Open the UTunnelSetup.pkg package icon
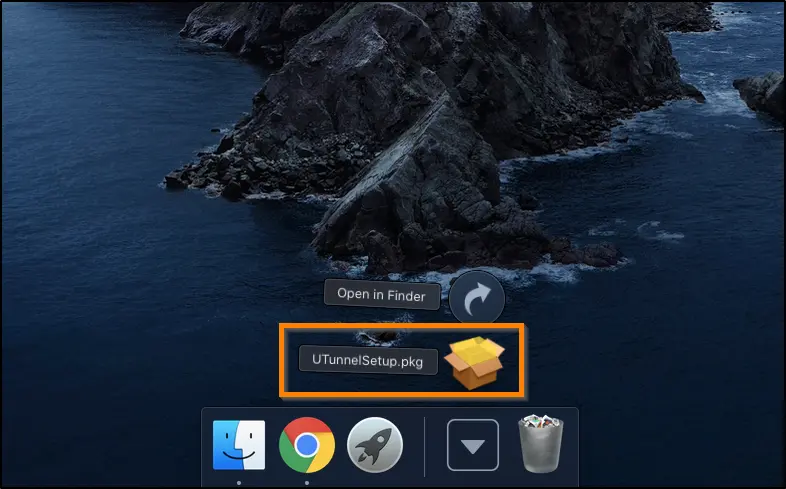 (474, 363)
